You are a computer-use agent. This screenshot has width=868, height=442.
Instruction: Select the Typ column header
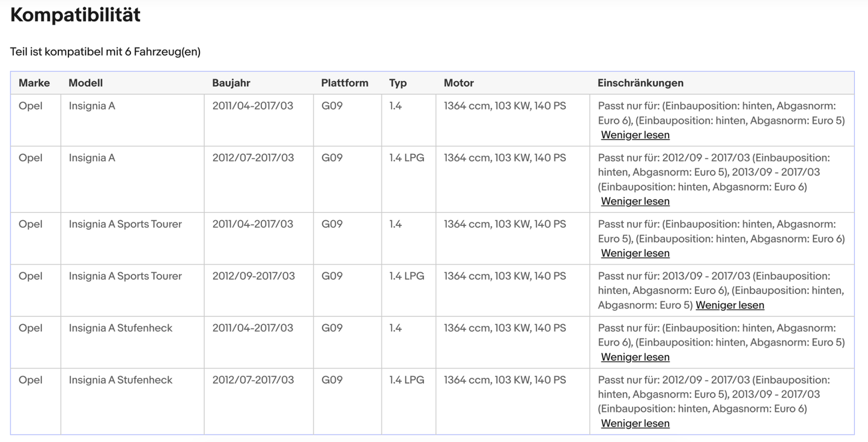point(398,83)
